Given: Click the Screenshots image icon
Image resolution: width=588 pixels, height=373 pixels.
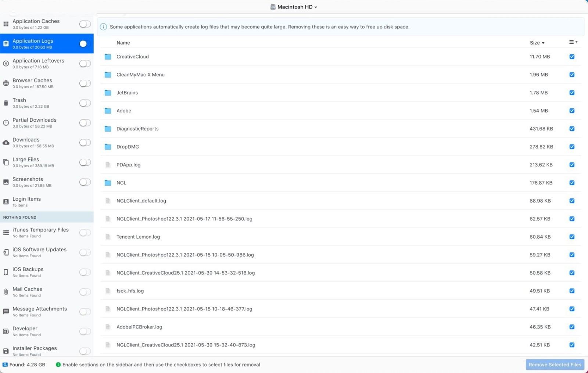Looking at the screenshot, I should pyautogui.click(x=6, y=182).
